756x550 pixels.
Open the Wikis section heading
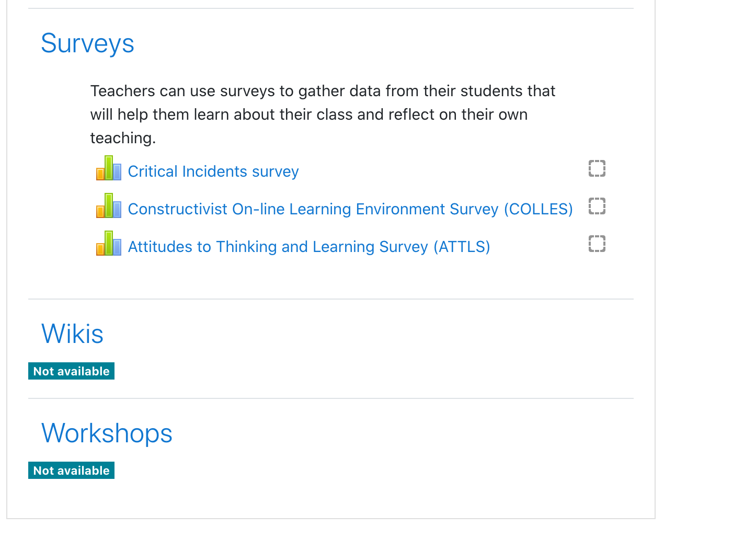pos(73,334)
